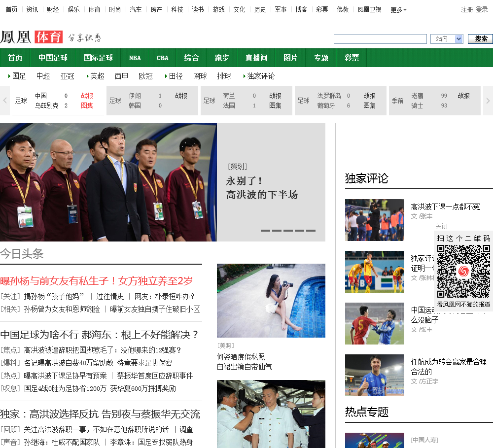Open 图集 for 中国 vs 乌兹别克
Screen dimensions: 493x448
[x=87, y=105]
